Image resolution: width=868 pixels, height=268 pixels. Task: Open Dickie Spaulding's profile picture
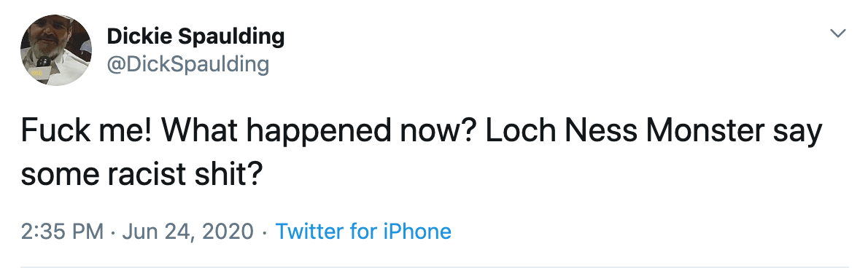coord(56,50)
